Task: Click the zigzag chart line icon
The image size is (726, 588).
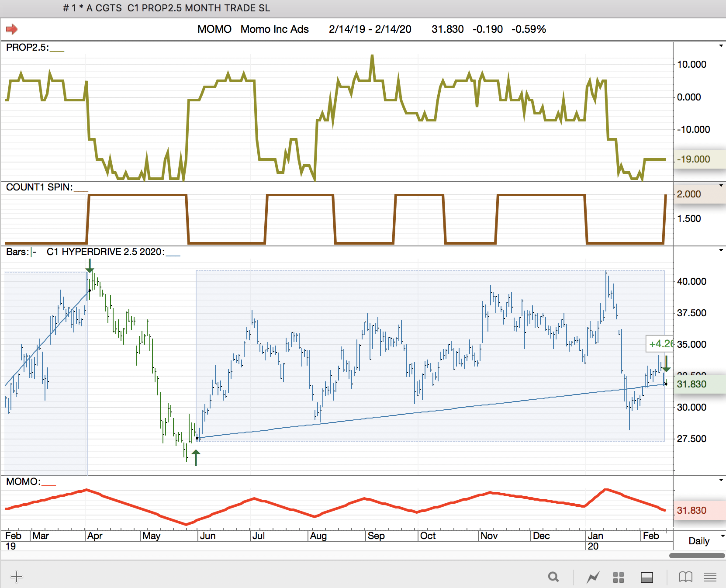Action: (593, 577)
